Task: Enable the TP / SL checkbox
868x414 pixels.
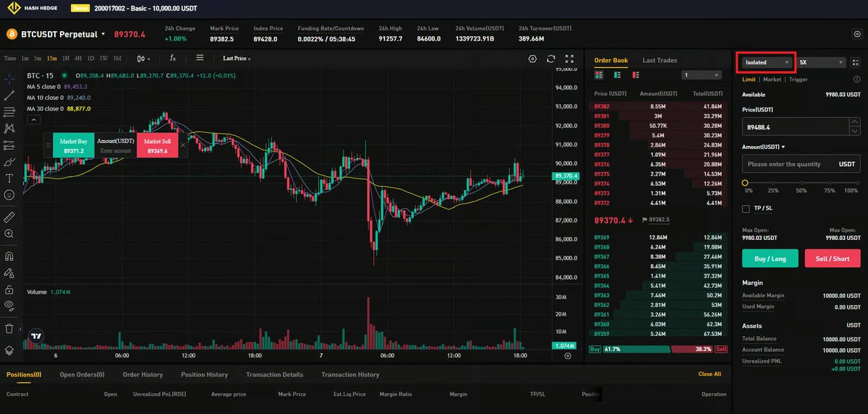Action: [x=746, y=208]
